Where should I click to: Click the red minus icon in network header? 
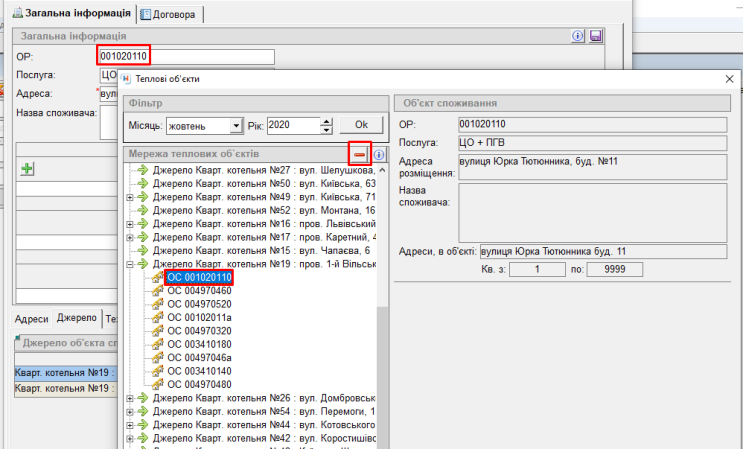(x=359, y=154)
